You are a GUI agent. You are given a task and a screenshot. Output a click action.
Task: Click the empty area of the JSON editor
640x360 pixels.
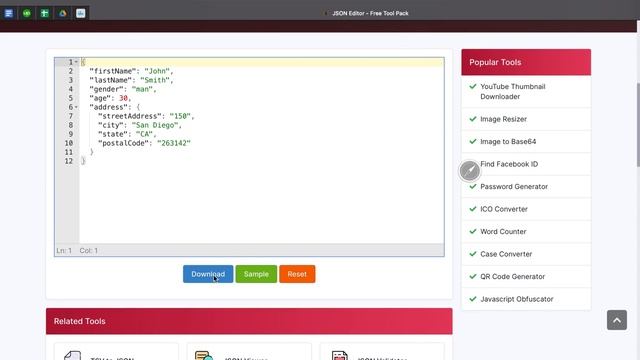point(261,204)
